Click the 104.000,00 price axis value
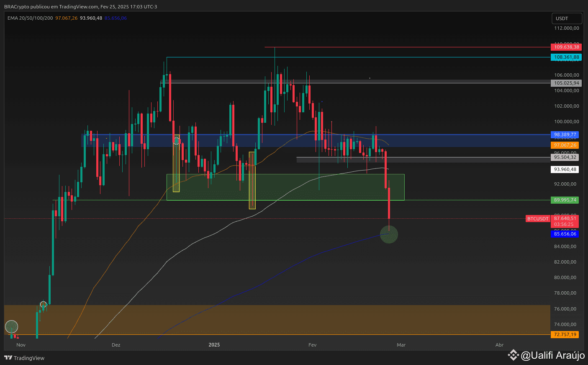Viewport: 588px width, 365px height. (567, 91)
